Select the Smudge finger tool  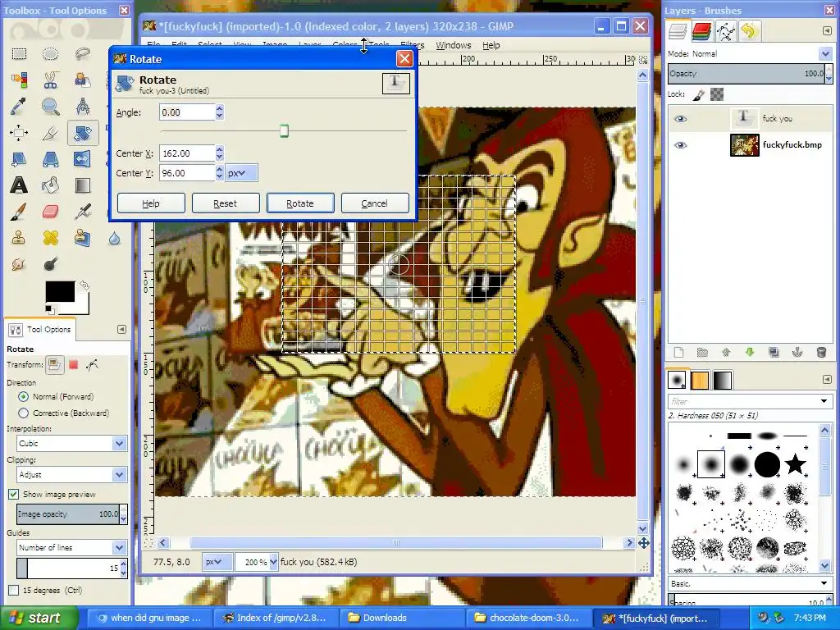(x=19, y=263)
